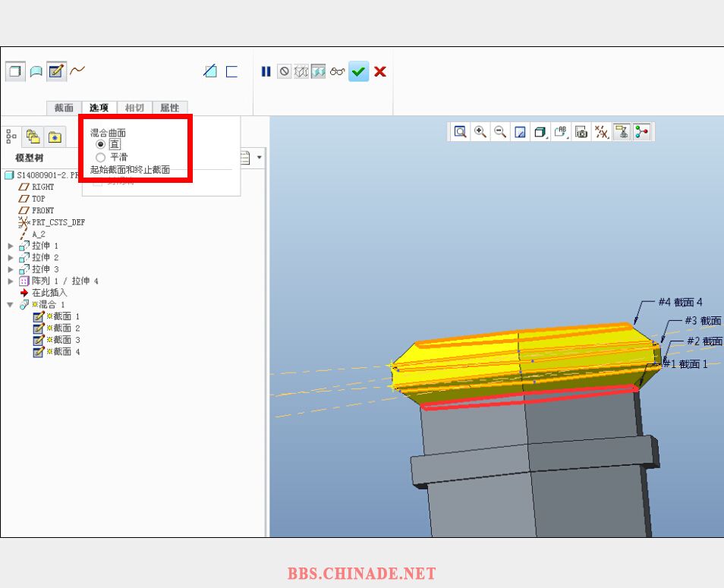Select the RIGHT datum plane

pos(36,187)
